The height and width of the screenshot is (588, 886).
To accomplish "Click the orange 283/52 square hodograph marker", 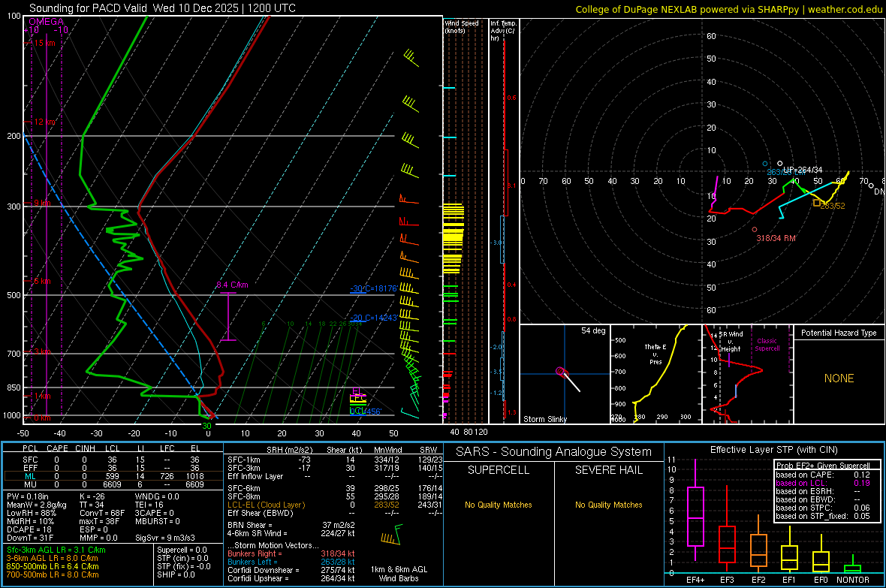I will (816, 203).
